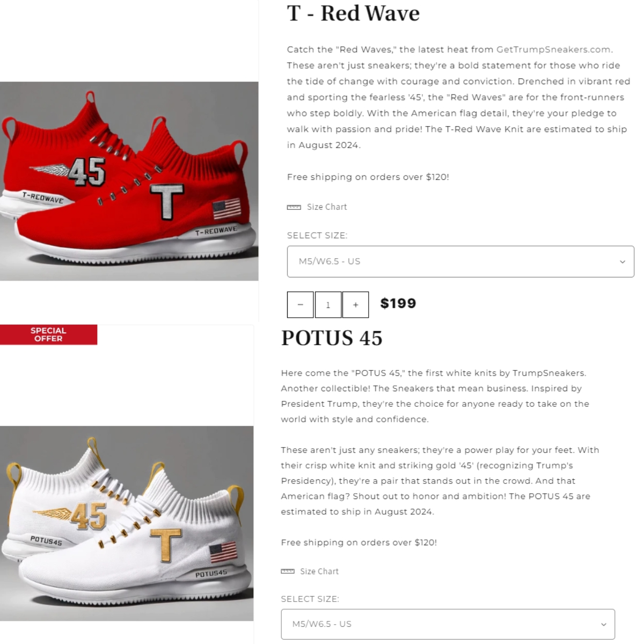
Task: Click the chevron on Red Wave size selector
Action: point(623,262)
